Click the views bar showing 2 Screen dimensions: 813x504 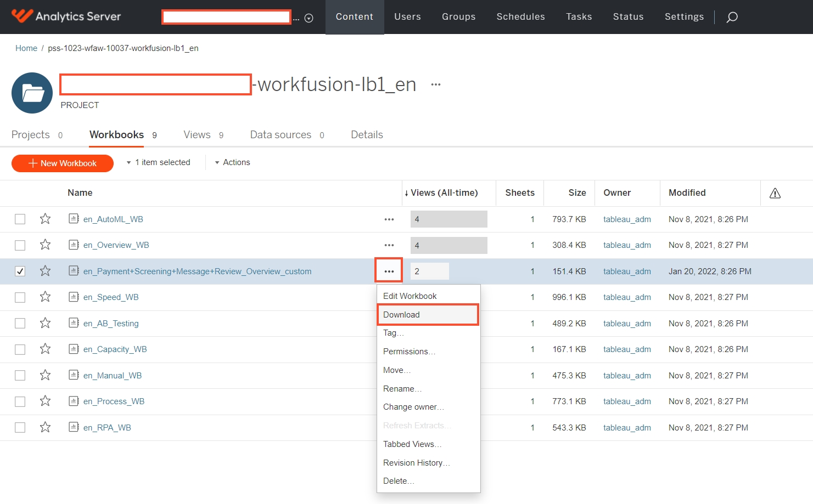click(430, 271)
